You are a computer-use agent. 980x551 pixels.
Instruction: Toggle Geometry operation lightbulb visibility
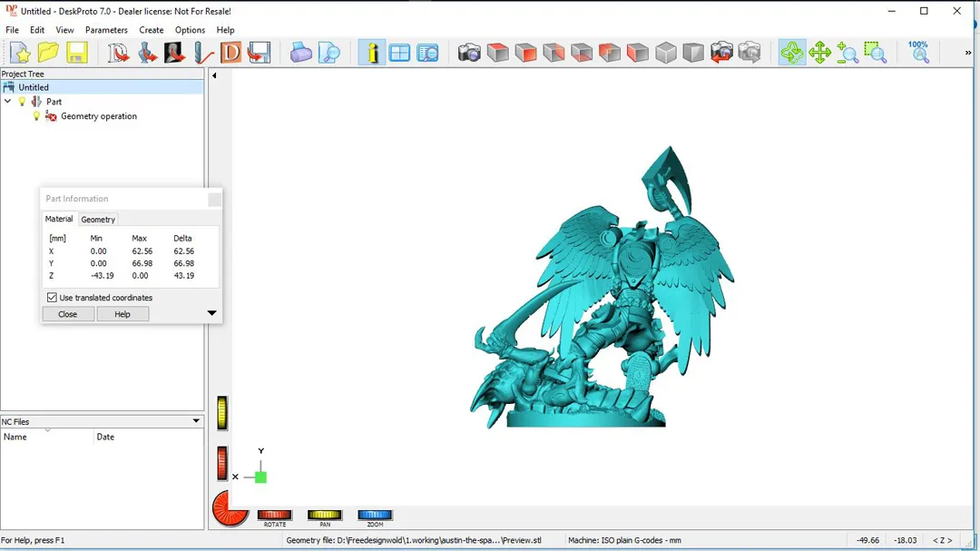pyautogui.click(x=36, y=116)
